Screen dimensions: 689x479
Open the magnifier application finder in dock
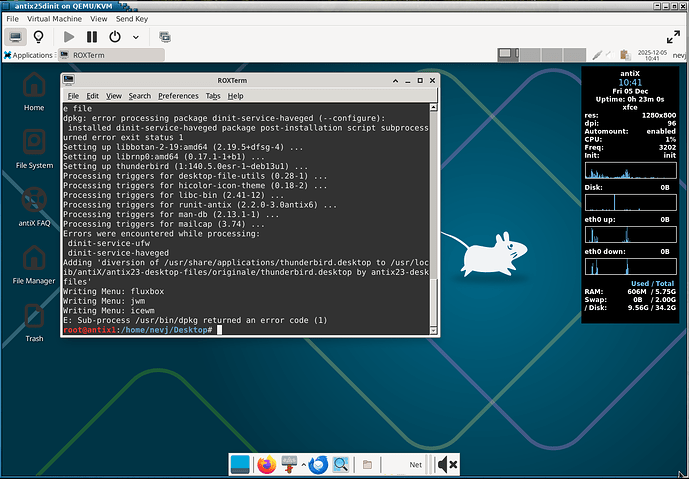[x=341, y=464]
